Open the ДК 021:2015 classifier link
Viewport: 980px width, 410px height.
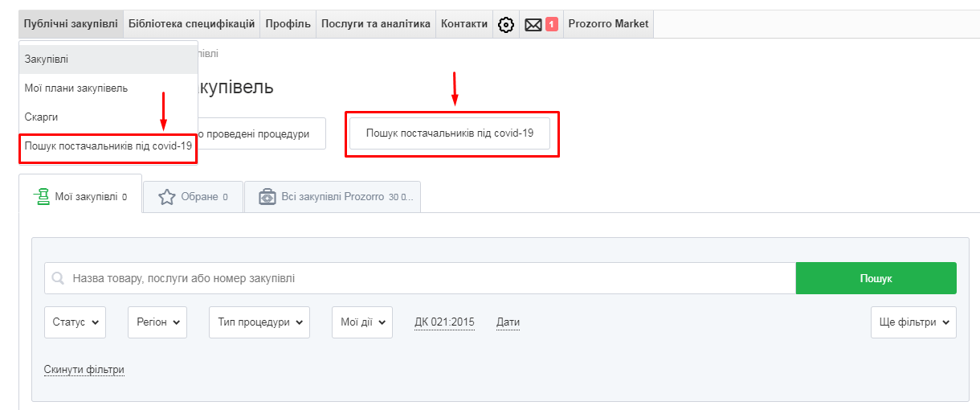click(x=444, y=322)
